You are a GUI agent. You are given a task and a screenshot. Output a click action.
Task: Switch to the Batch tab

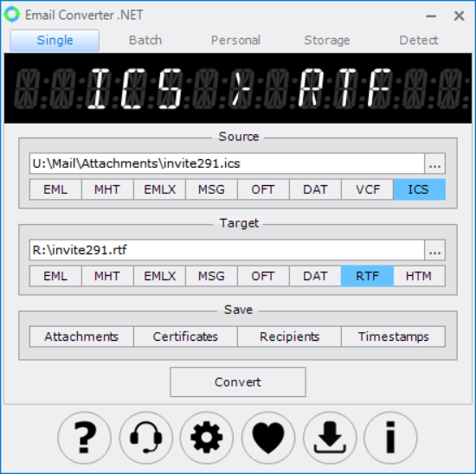click(x=145, y=41)
